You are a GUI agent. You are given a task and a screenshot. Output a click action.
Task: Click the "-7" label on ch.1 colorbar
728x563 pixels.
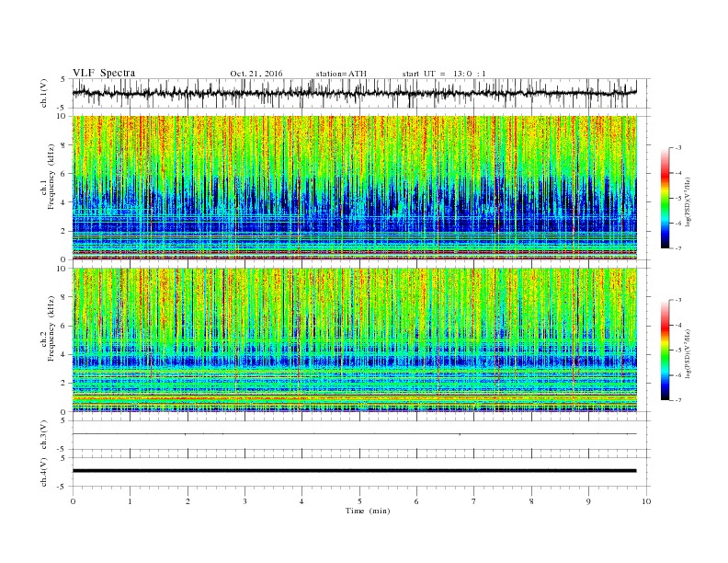pyautogui.click(x=677, y=248)
